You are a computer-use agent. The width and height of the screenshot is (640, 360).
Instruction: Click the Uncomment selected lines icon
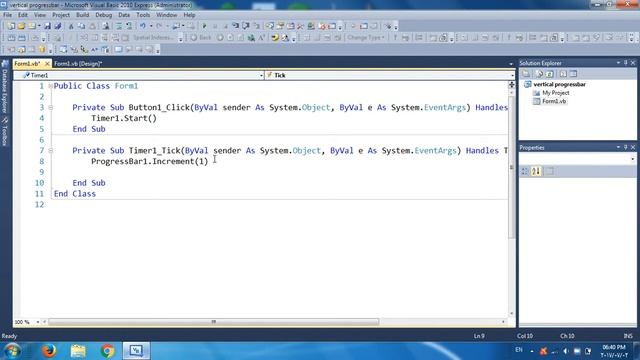[x=129, y=26]
